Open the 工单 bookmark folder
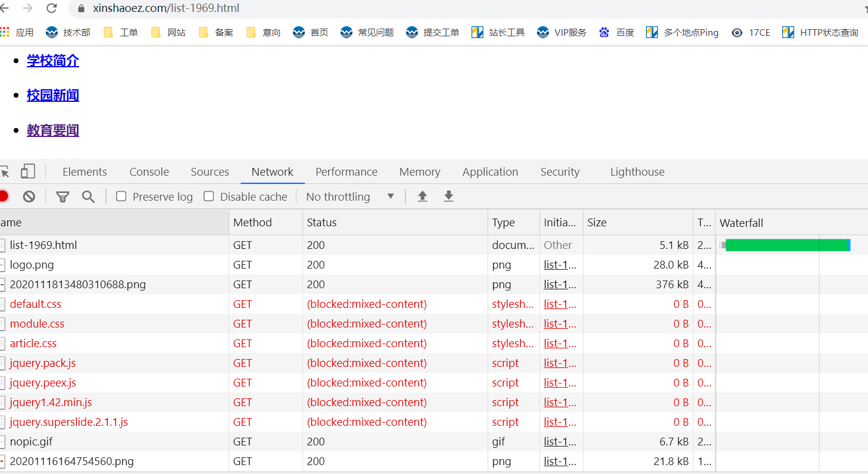 [120, 33]
